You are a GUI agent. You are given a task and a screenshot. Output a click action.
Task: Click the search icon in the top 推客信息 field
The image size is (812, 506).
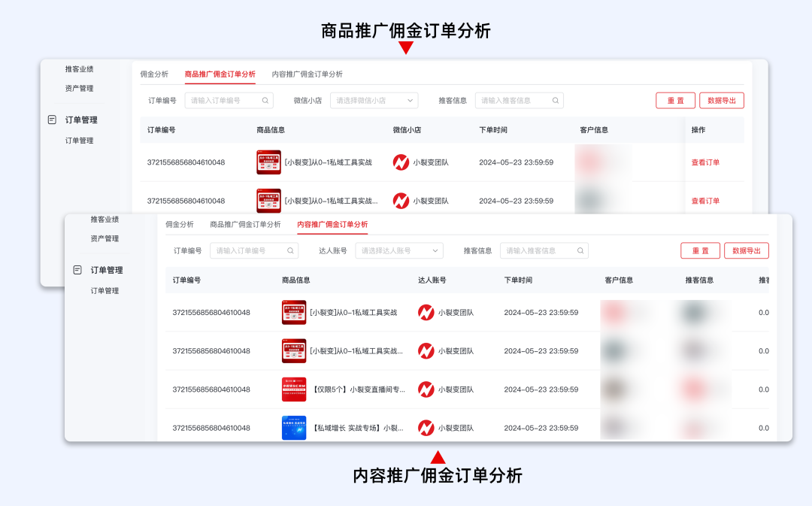pos(555,100)
